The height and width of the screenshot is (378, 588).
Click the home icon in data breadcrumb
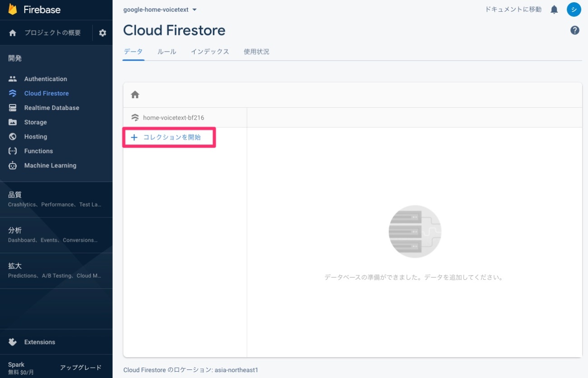click(x=135, y=95)
